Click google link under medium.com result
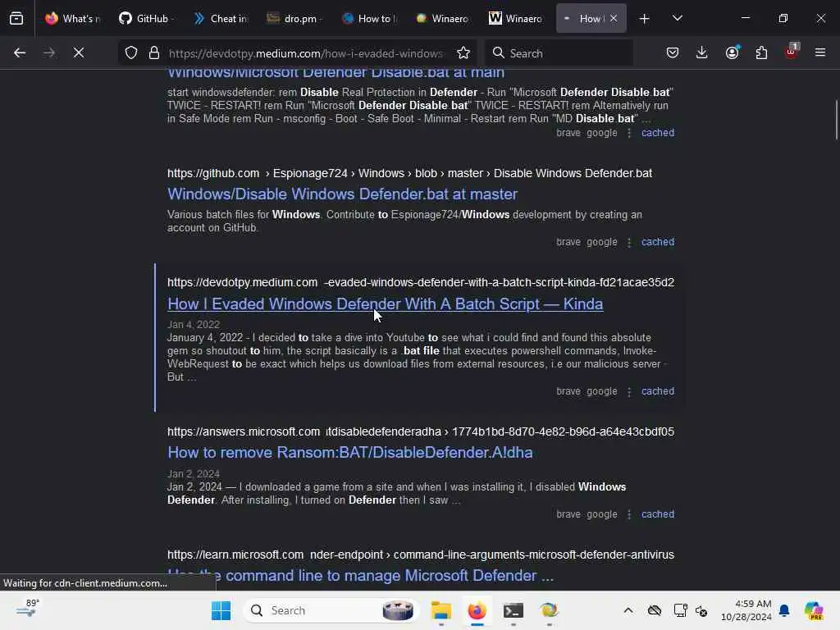The image size is (840, 630). (601, 391)
